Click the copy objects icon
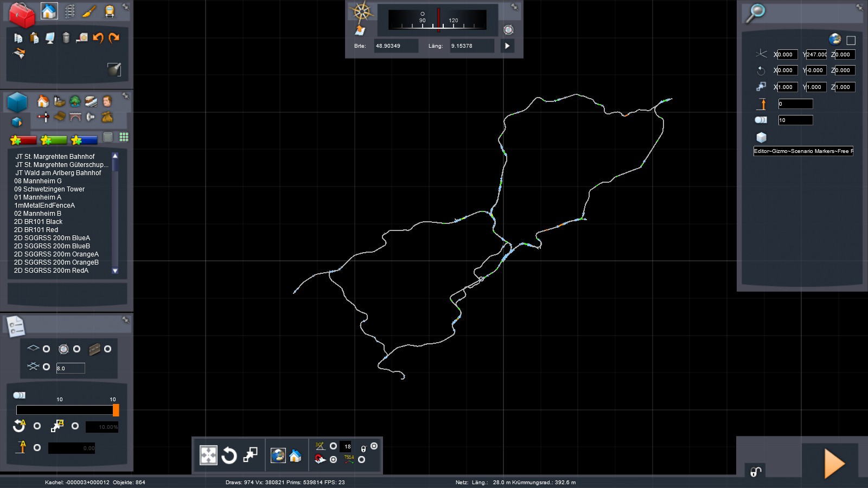Image resolution: width=868 pixels, height=488 pixels. [x=18, y=38]
